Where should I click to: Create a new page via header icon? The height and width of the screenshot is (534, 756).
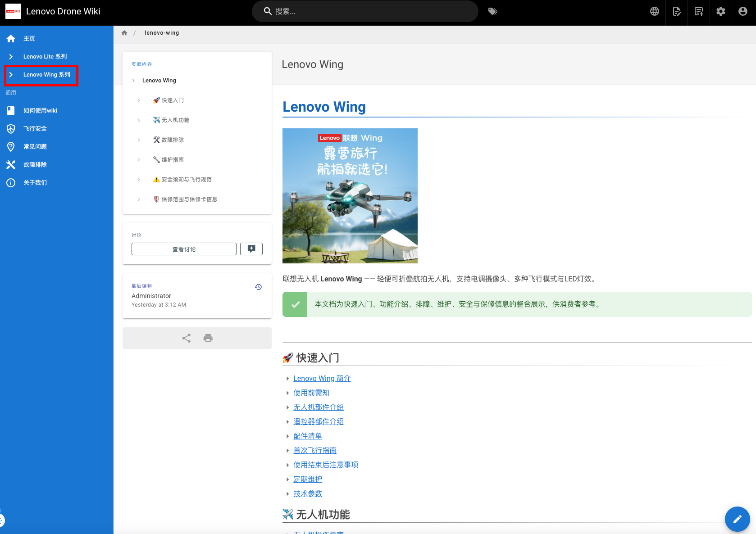pos(699,11)
